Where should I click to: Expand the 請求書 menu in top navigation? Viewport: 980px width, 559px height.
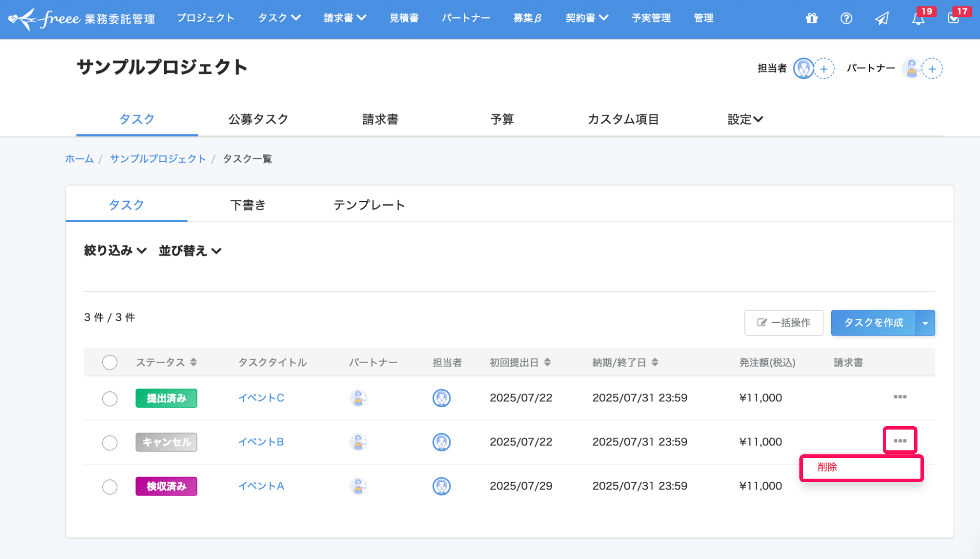(x=345, y=18)
